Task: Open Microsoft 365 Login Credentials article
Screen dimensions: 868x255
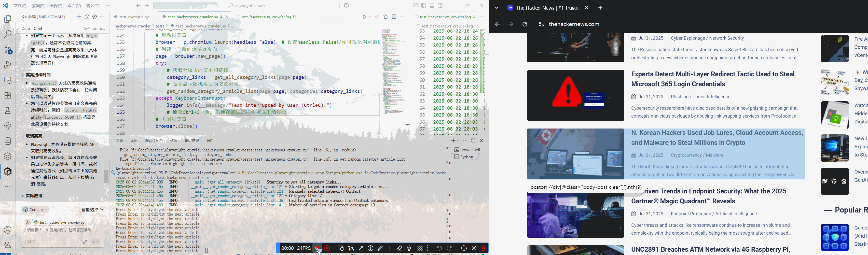Action: pyautogui.click(x=713, y=79)
